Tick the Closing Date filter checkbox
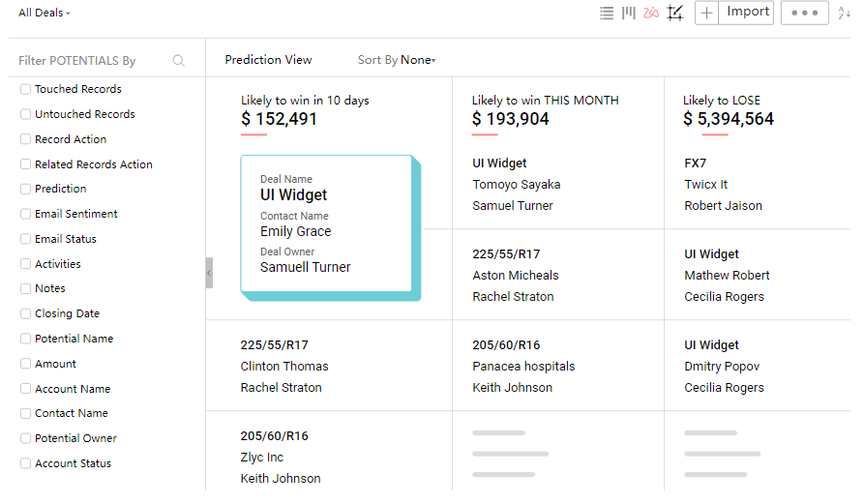This screenshot has width=864, height=504. 26,313
